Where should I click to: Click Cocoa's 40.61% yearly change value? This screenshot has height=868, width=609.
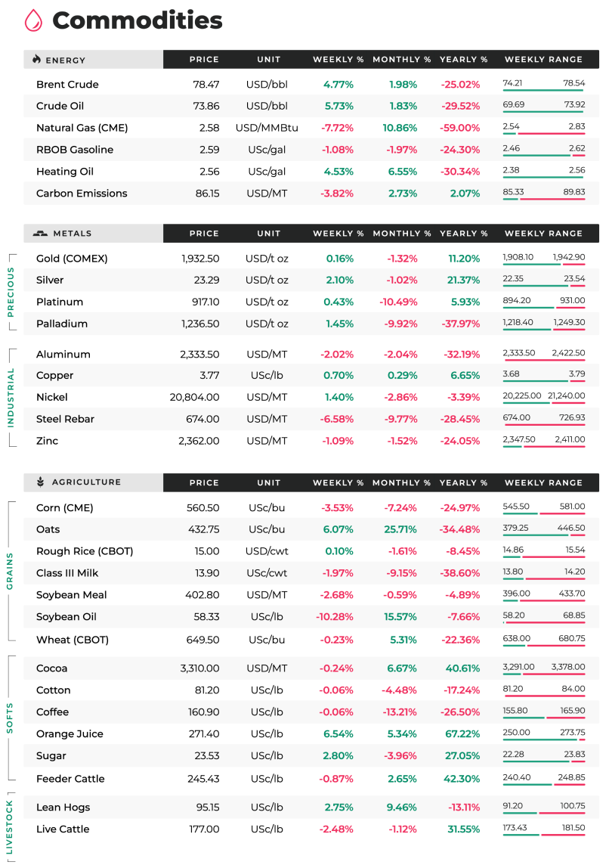(463, 668)
